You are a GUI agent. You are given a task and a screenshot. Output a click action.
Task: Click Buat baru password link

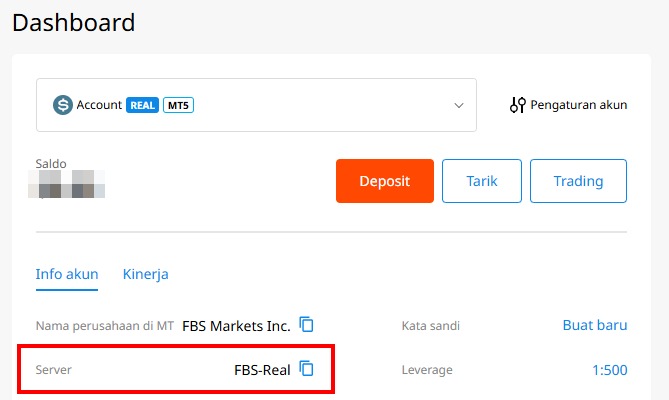595,325
